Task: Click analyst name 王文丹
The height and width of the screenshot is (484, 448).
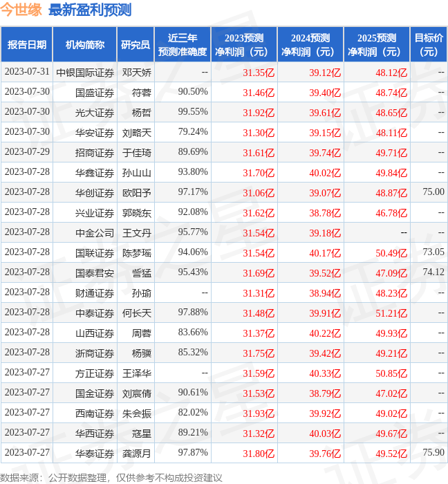Action: pos(137,234)
